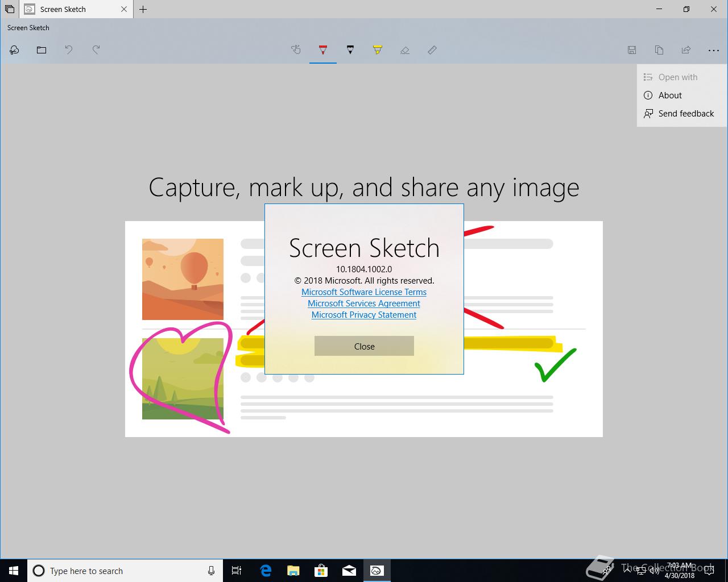The height and width of the screenshot is (582, 728).
Task: Switch to the Screen Sketch tab
Action: pos(76,9)
